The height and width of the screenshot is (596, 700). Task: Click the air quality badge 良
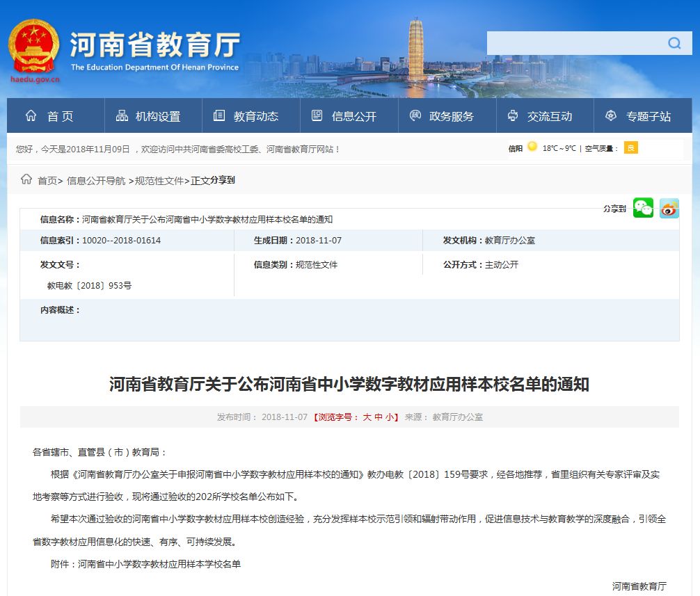[630, 148]
